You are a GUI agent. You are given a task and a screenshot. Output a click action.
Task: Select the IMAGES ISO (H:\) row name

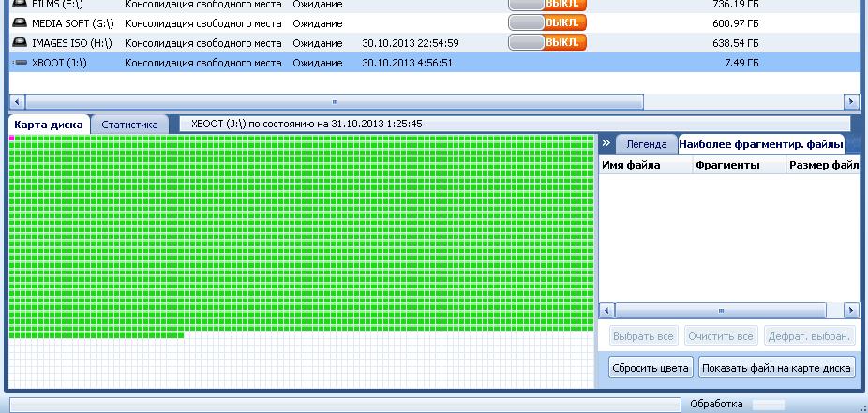[72, 42]
